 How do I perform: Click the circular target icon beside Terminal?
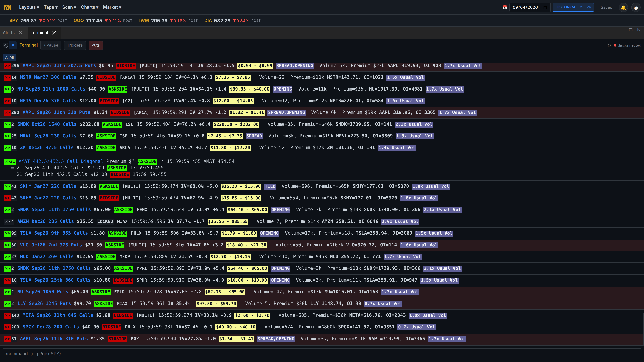(5, 45)
